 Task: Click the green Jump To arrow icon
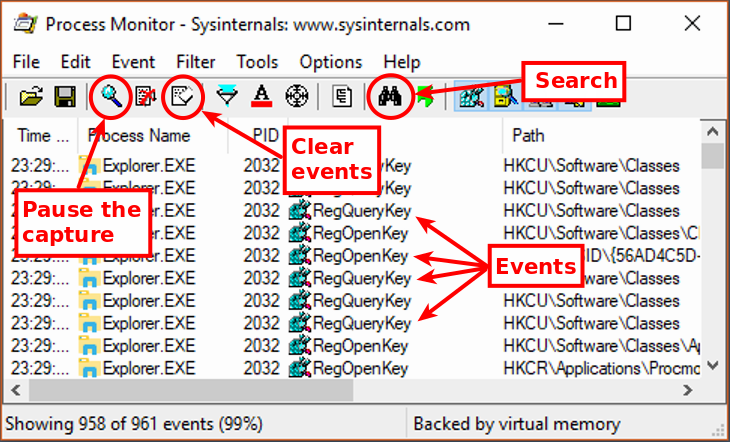click(x=423, y=97)
